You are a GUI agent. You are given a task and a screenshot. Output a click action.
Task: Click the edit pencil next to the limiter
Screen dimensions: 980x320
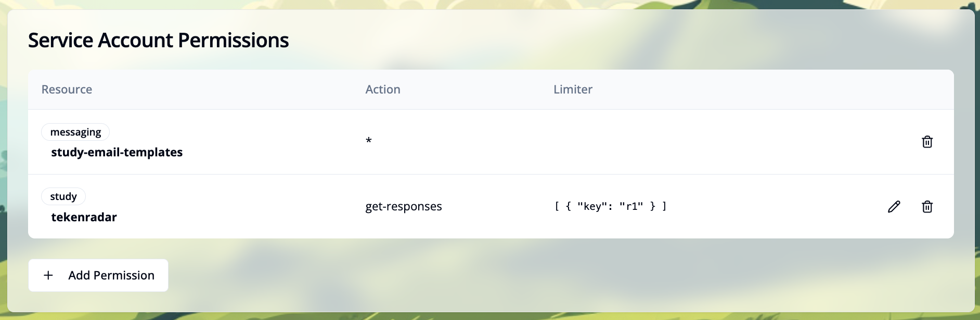894,207
